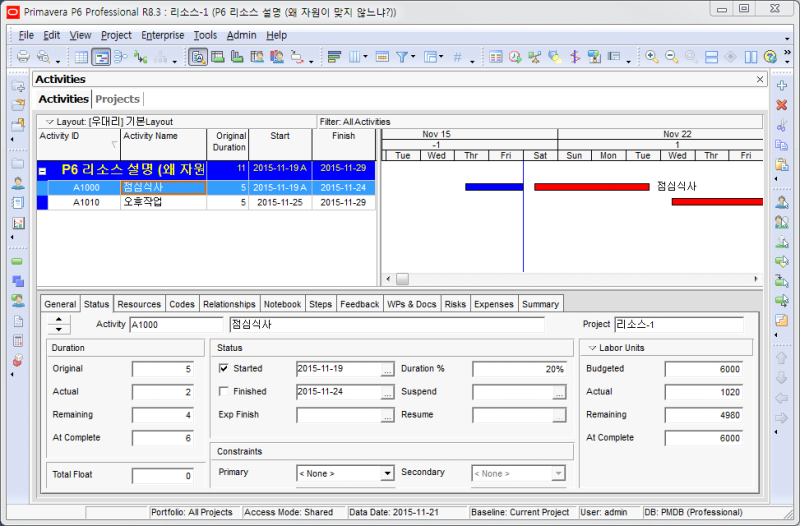The image size is (800, 526).
Task: Toggle Activity Details bottom layout button
Action: (x=197, y=57)
